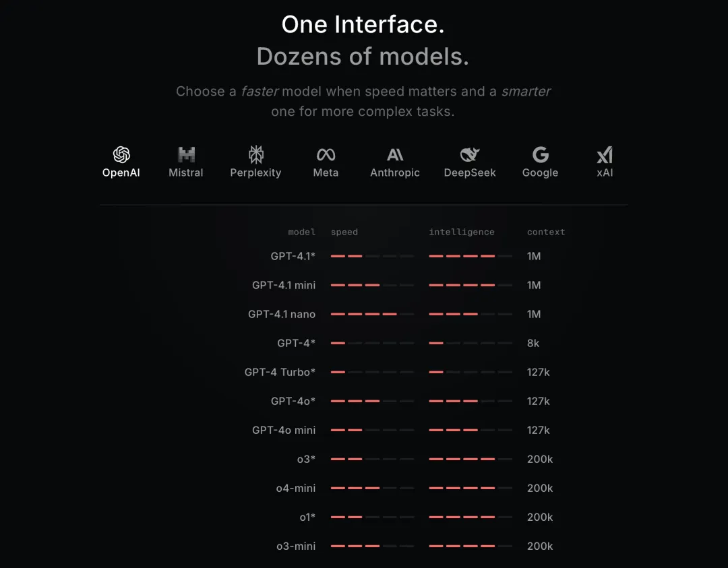Click the GPT-4o intelligence rating bar
This screenshot has height=568, width=728.
point(471,401)
